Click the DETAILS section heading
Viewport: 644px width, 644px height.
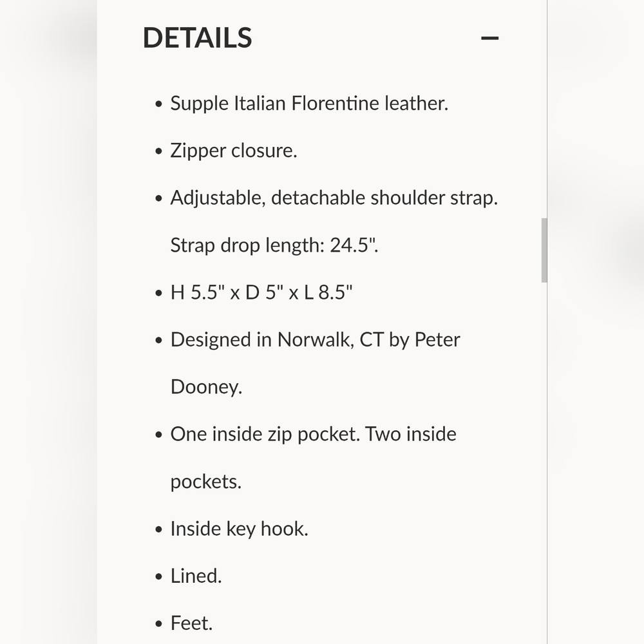(x=197, y=38)
